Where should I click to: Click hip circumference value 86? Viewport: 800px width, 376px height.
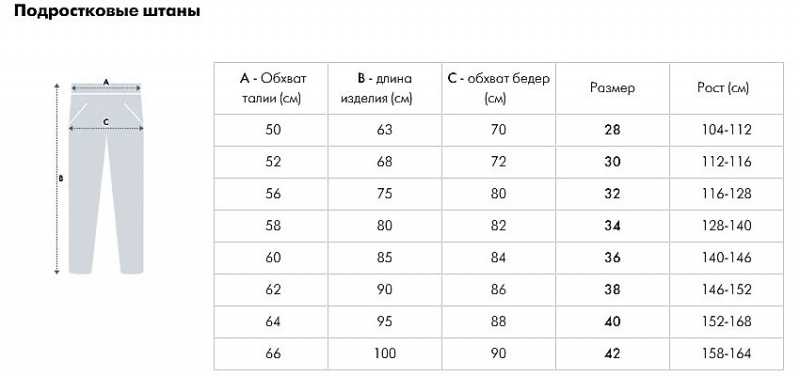pyautogui.click(x=498, y=290)
